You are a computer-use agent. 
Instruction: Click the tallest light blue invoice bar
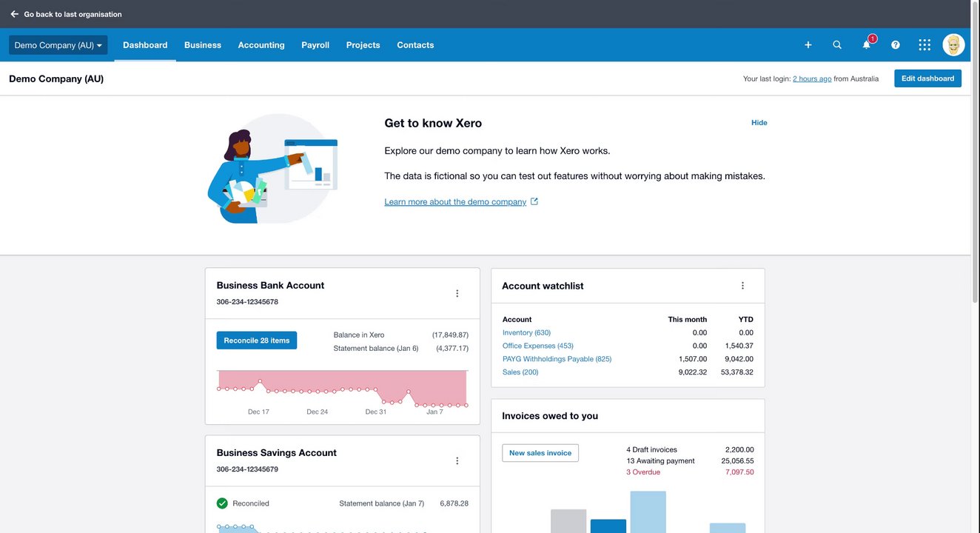click(648, 512)
